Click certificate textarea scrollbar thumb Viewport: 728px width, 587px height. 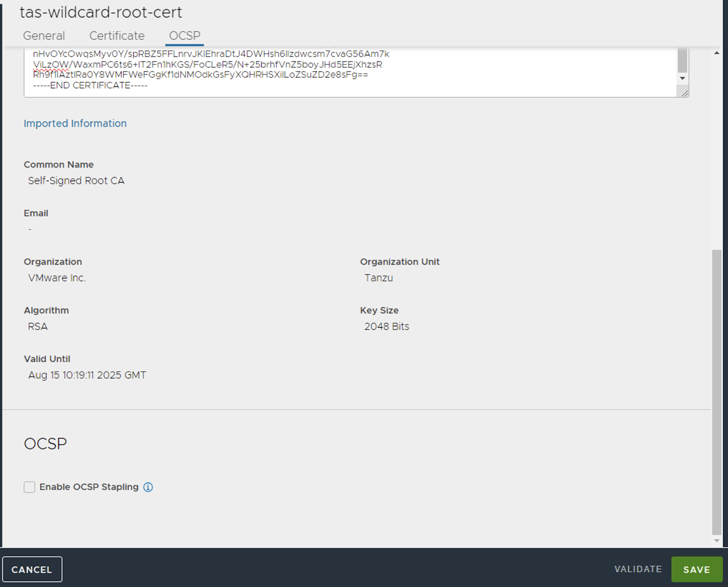(x=682, y=60)
